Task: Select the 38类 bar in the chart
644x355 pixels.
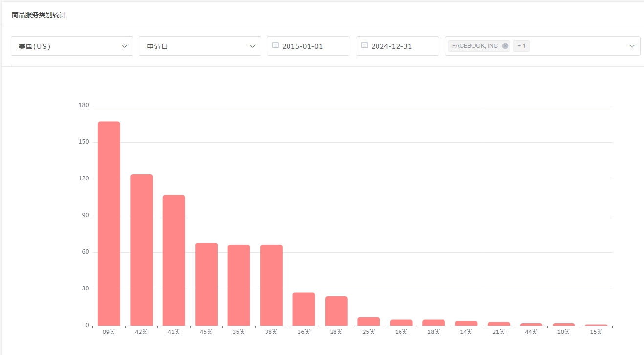Action: (x=271, y=285)
